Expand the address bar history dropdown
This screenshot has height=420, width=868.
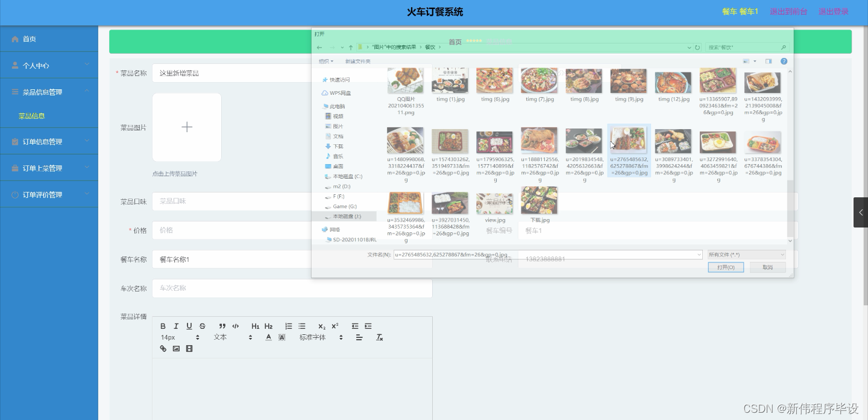[x=690, y=47]
